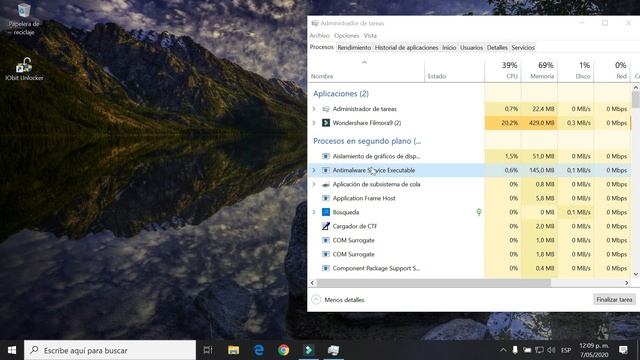Click the Cargador de CTF icon
This screenshot has width=640, height=360.
[x=326, y=226]
